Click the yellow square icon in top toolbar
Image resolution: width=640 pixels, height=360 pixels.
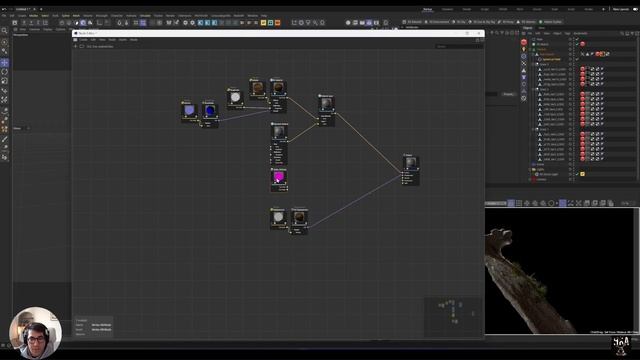[x=263, y=22]
